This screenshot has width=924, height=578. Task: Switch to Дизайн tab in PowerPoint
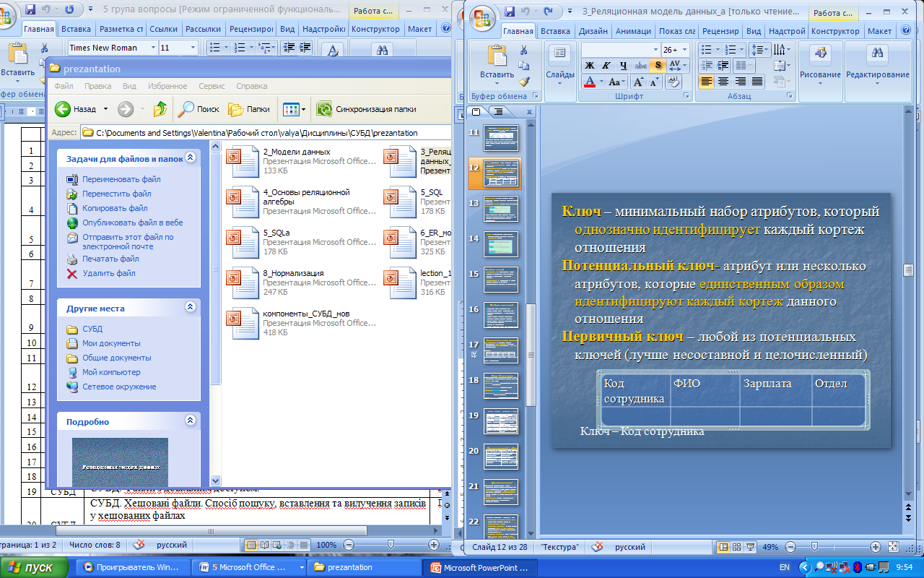pos(593,31)
